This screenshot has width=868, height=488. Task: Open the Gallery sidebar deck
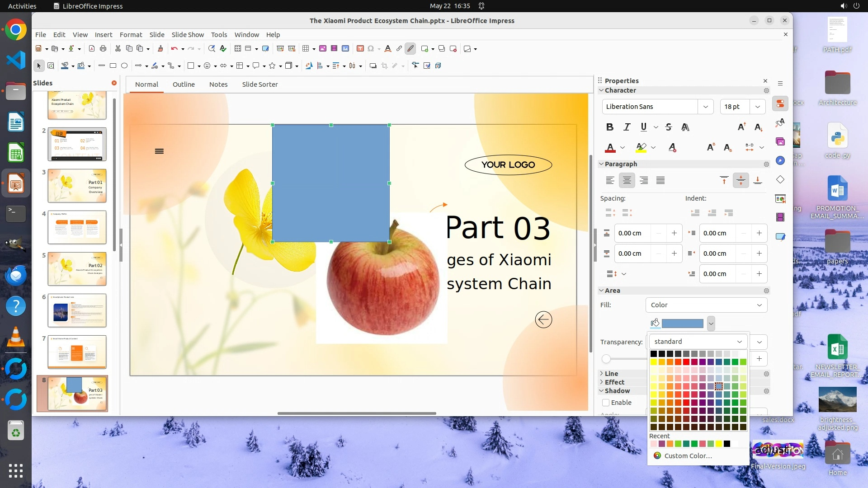coord(780,142)
